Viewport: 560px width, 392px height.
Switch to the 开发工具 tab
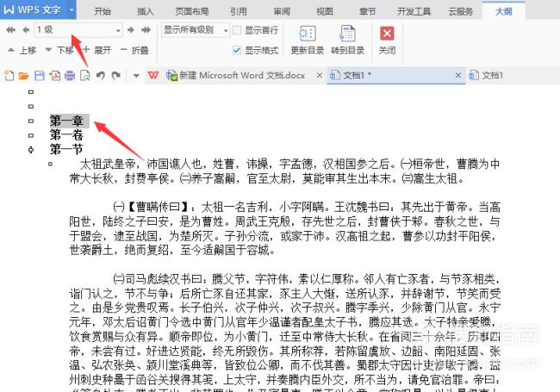414,11
